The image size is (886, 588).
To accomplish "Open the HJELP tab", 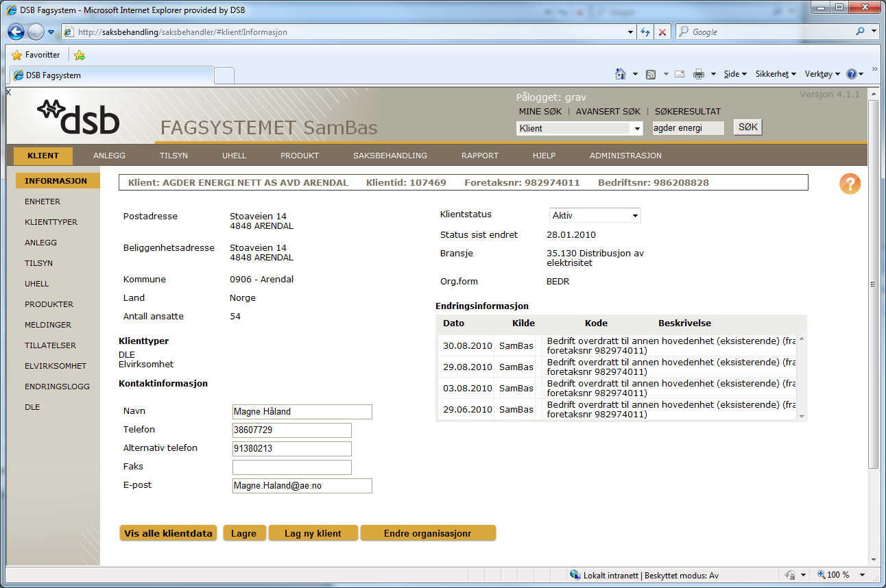I will click(x=544, y=156).
